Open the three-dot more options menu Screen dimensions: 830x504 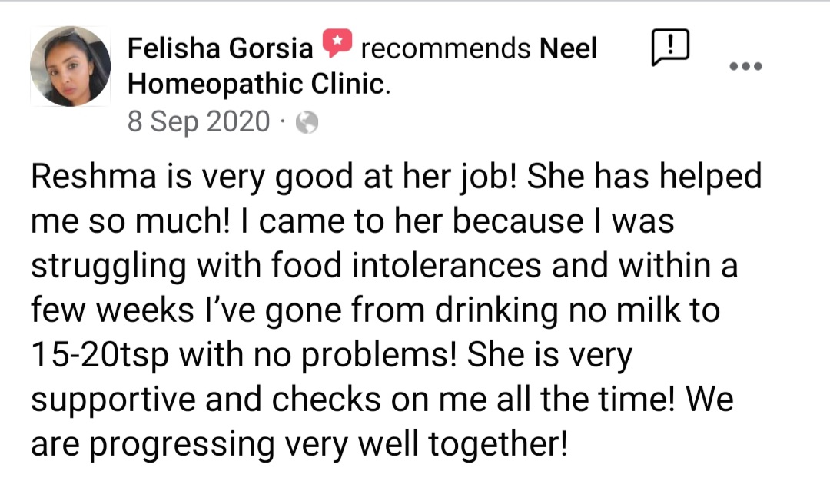click(745, 66)
